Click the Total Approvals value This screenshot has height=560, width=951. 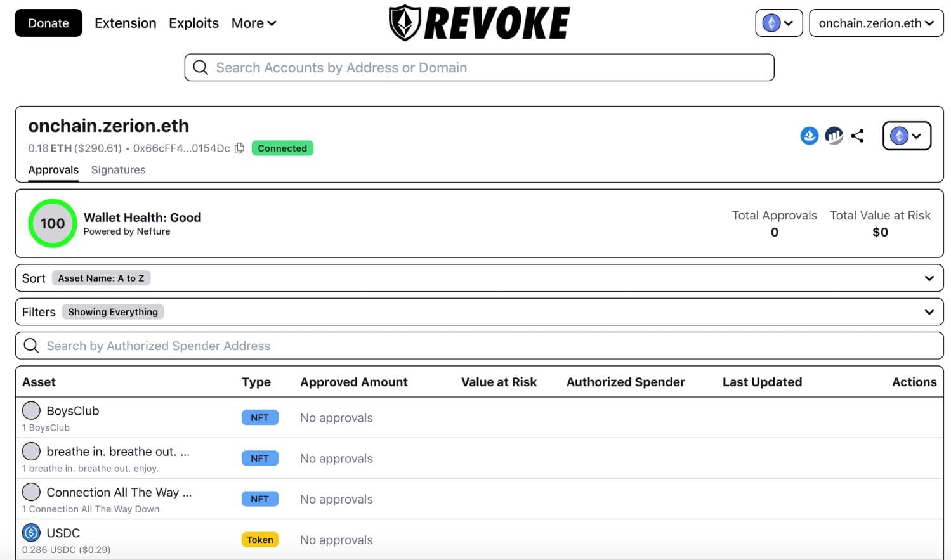[775, 232]
